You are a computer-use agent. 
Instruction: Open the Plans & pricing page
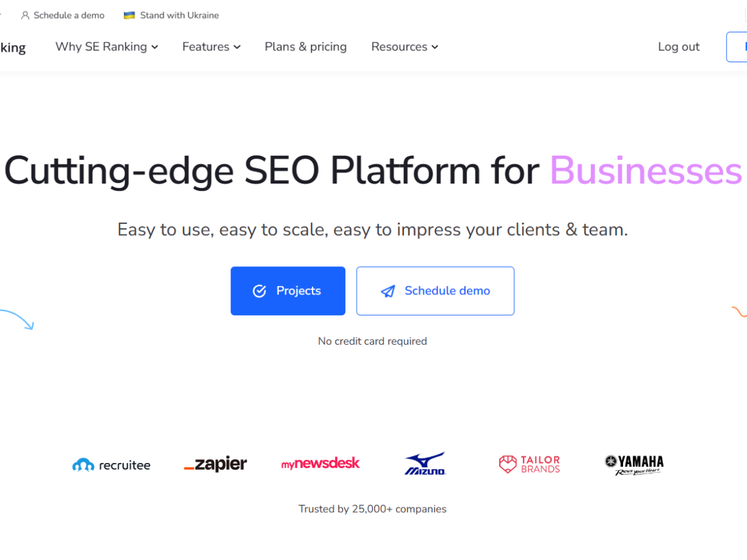(305, 47)
